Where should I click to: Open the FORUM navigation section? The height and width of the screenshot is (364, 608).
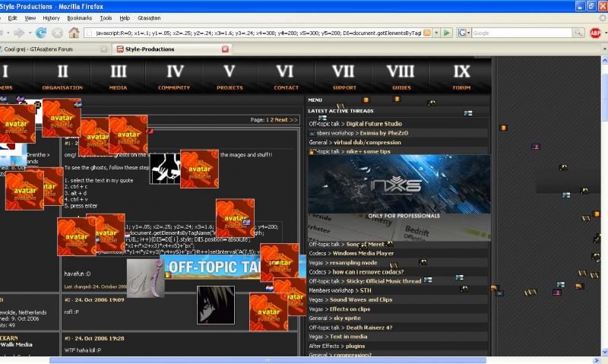pyautogui.click(x=461, y=77)
